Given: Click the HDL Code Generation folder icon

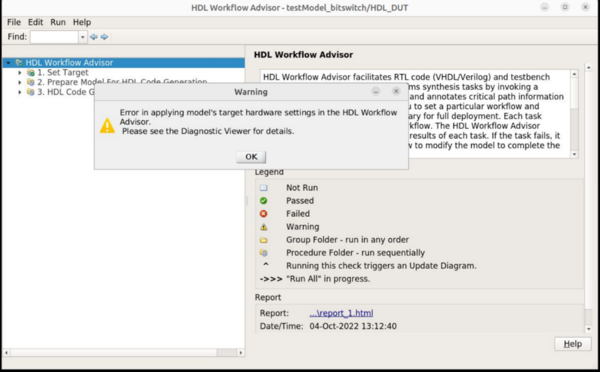Looking at the screenshot, I should [x=31, y=92].
